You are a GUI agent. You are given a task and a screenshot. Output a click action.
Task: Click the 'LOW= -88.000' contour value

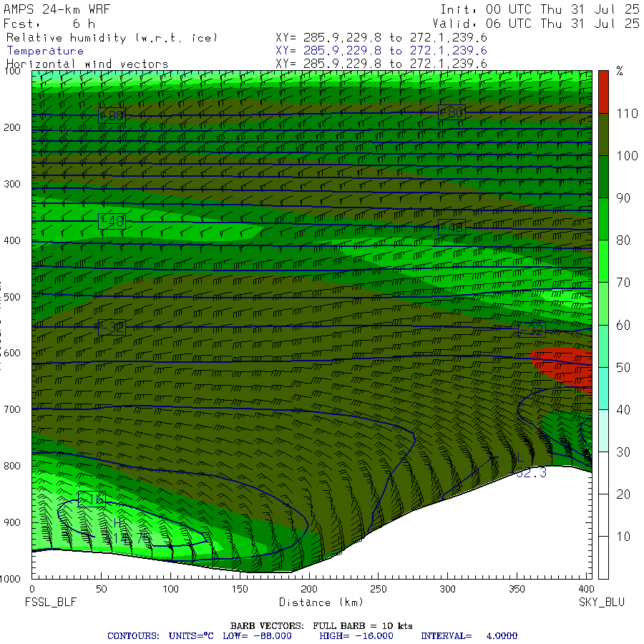(257, 636)
